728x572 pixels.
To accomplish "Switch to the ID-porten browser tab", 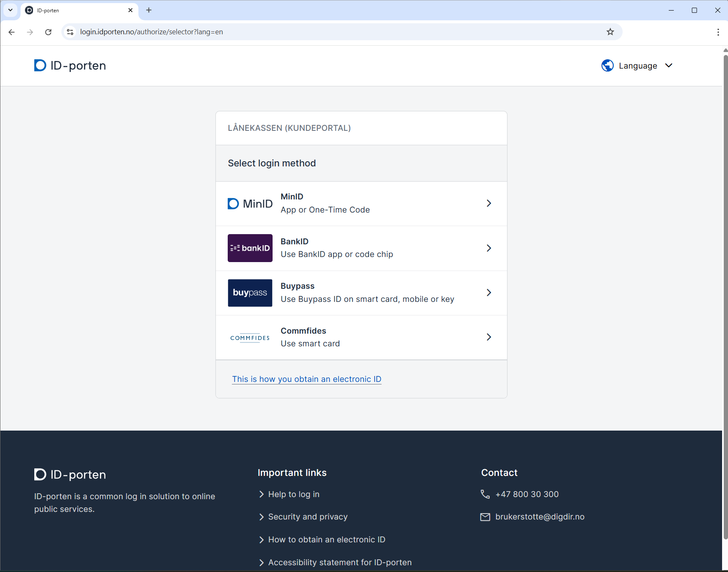I will click(63, 10).
